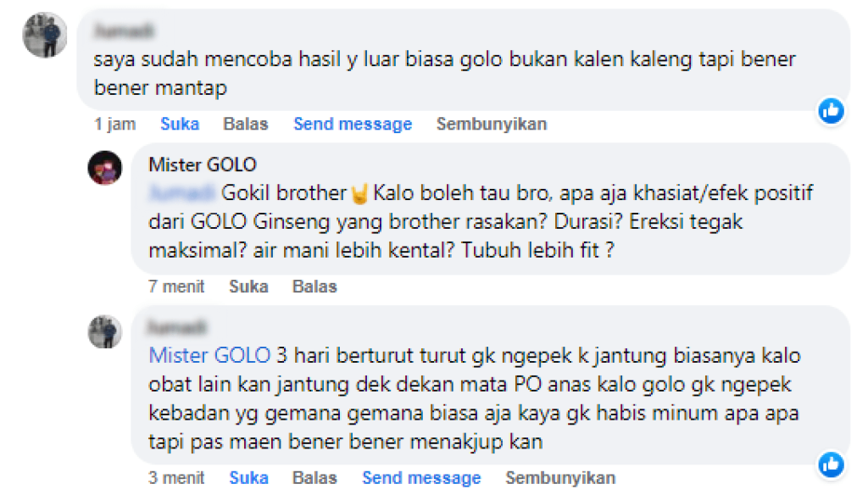Open the third comment's profile avatar
868x495 pixels.
pos(104,331)
